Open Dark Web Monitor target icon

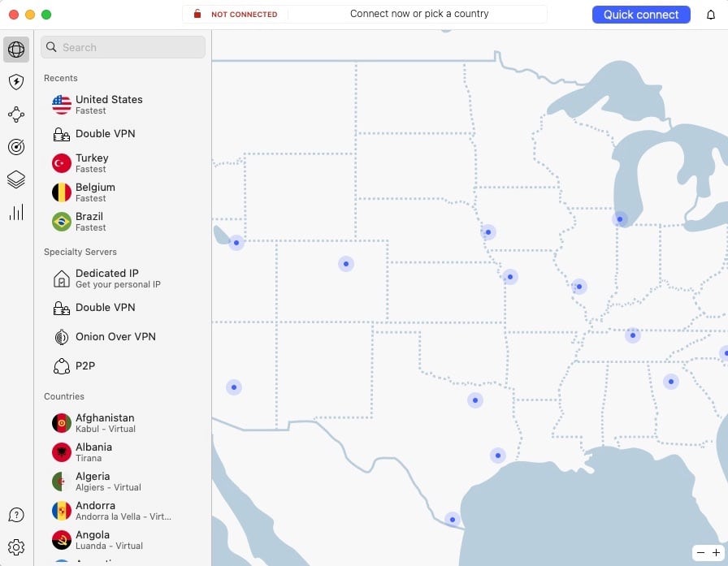coord(16,147)
